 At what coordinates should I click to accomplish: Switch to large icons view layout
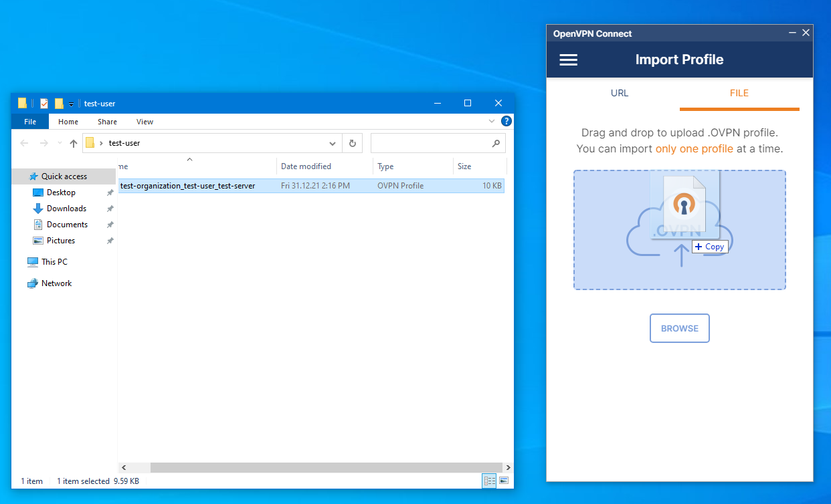coord(504,481)
